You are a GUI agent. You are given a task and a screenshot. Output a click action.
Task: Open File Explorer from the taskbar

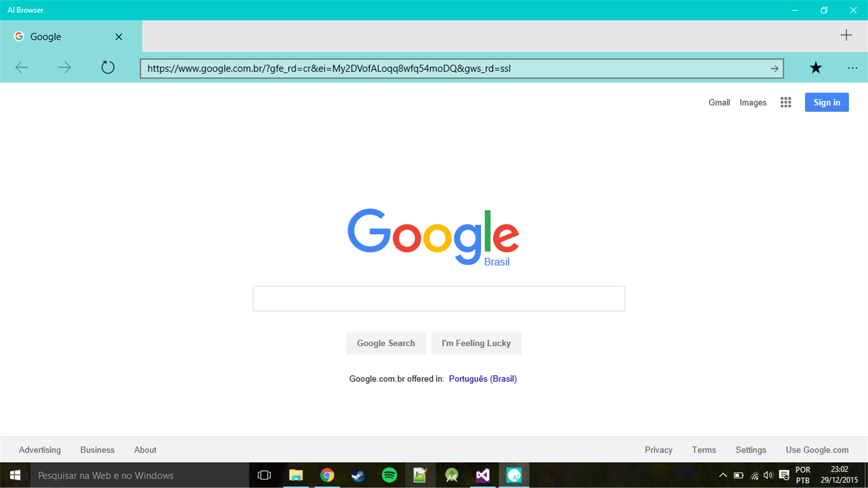click(x=295, y=475)
